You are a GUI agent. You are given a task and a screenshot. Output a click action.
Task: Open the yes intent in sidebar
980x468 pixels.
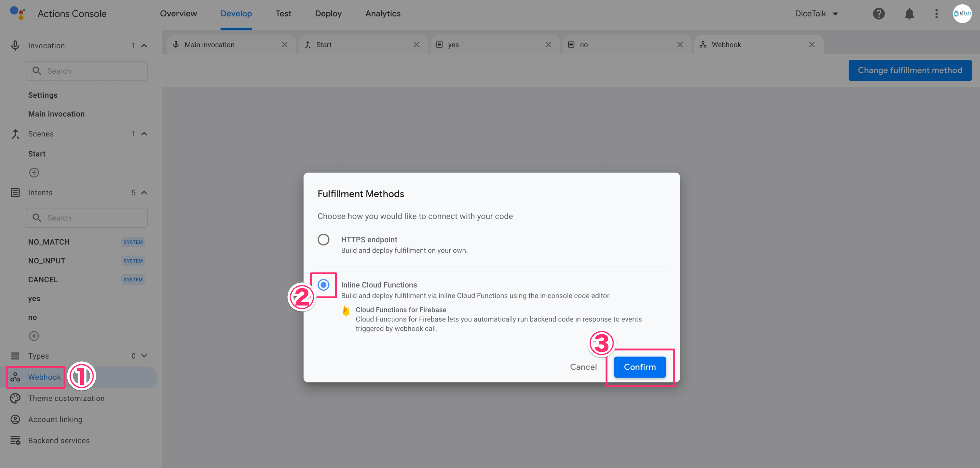point(34,299)
